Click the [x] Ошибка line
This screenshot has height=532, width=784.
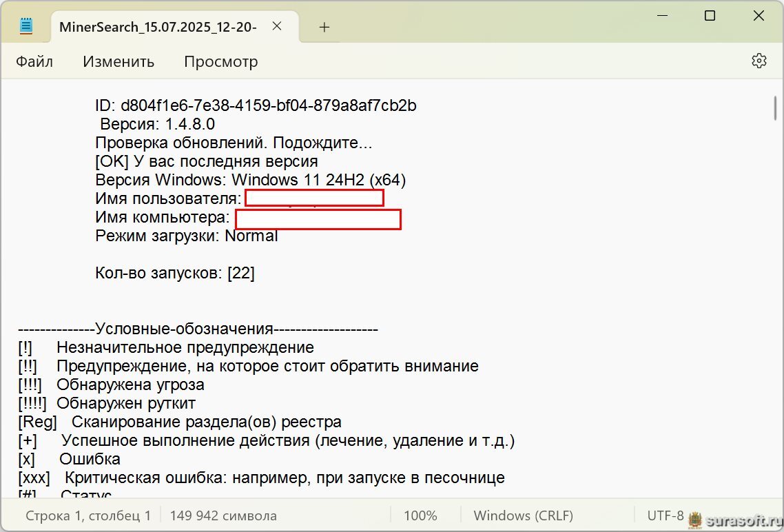point(69,460)
